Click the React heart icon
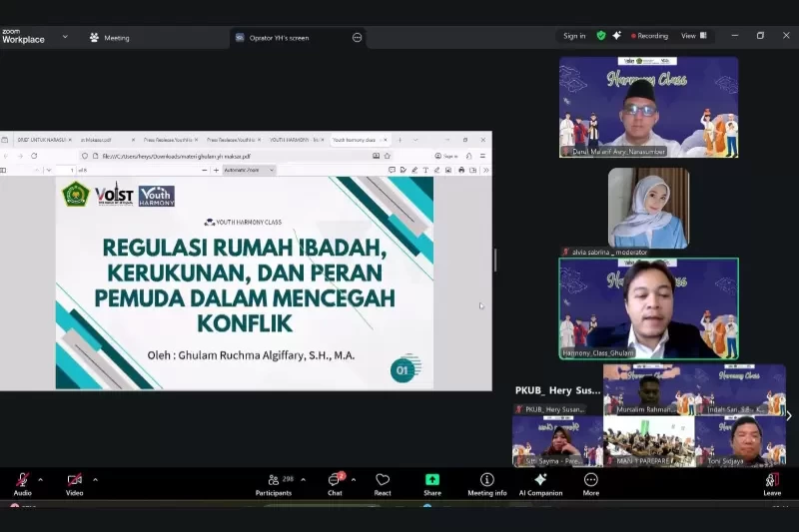 coord(383,481)
